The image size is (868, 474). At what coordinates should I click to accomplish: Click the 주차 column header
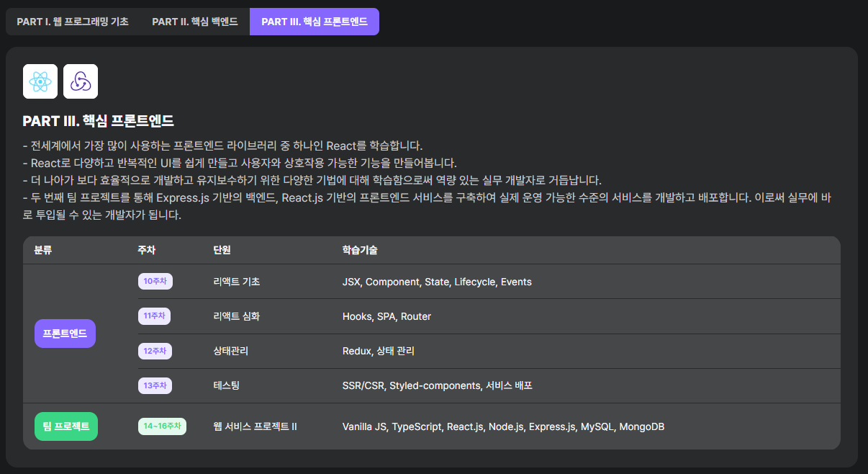(147, 250)
